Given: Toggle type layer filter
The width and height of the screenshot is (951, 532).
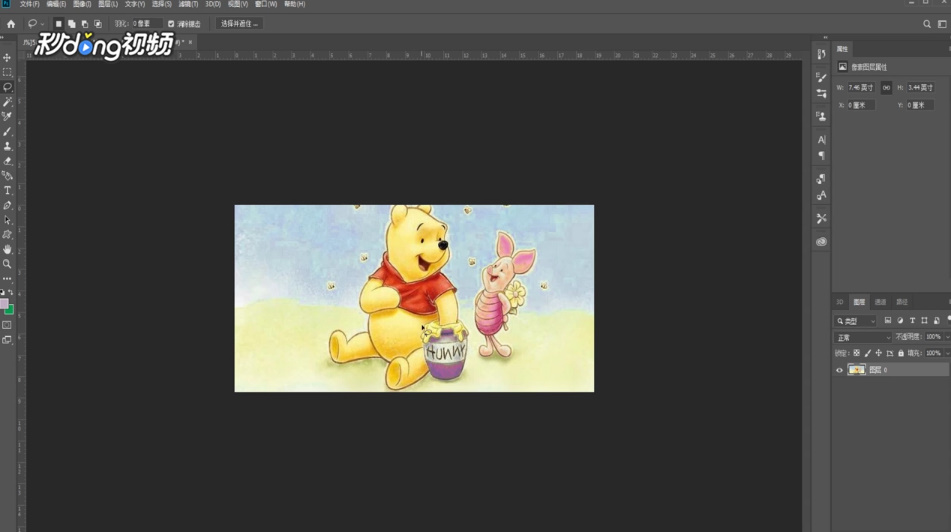Looking at the screenshot, I should click(x=912, y=320).
